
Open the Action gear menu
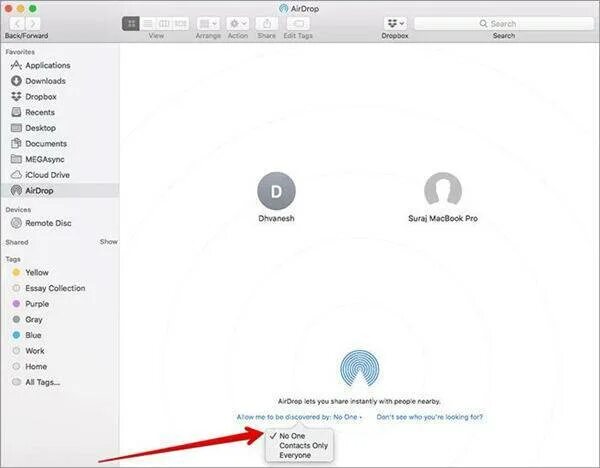238,24
